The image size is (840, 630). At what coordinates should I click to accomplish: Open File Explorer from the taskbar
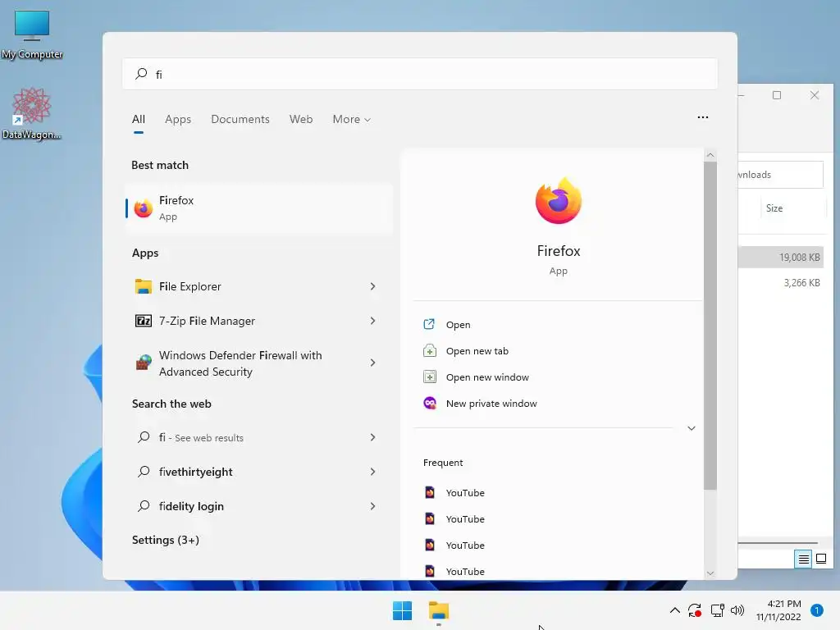[439, 610]
